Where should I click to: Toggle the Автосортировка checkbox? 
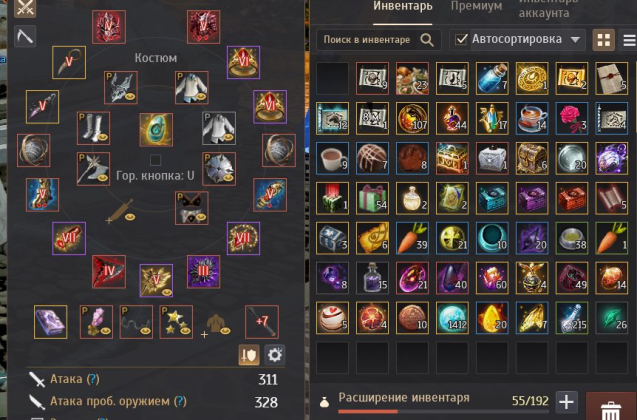462,39
